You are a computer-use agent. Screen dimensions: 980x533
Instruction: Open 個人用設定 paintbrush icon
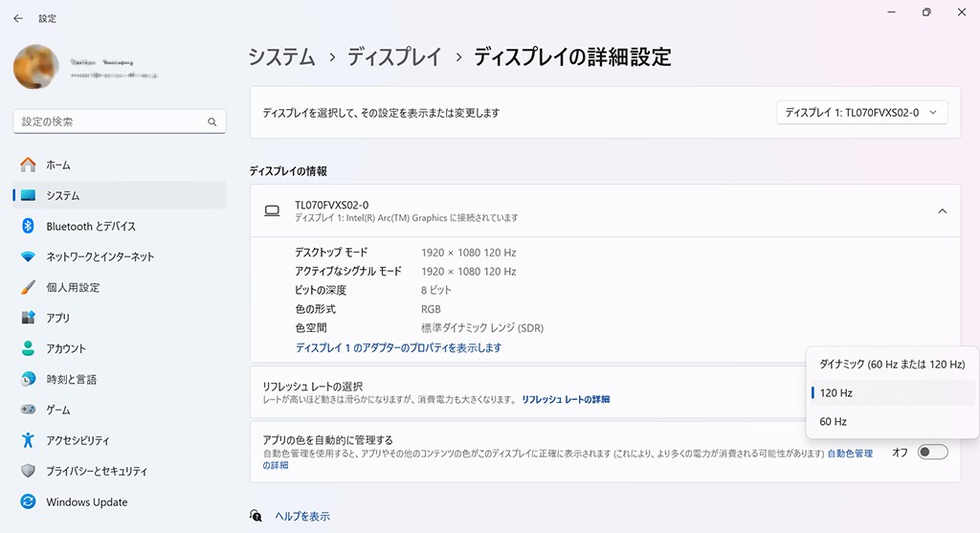28,287
